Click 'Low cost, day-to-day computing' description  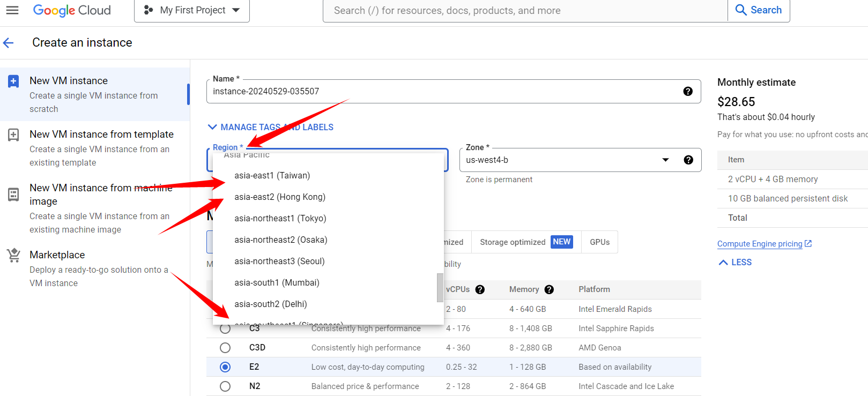pyautogui.click(x=368, y=367)
